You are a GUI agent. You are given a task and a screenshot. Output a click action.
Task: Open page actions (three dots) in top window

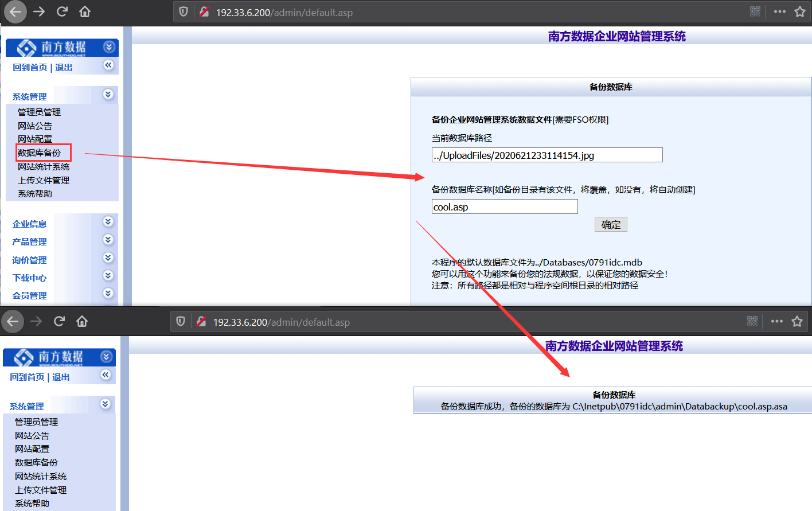(779, 11)
